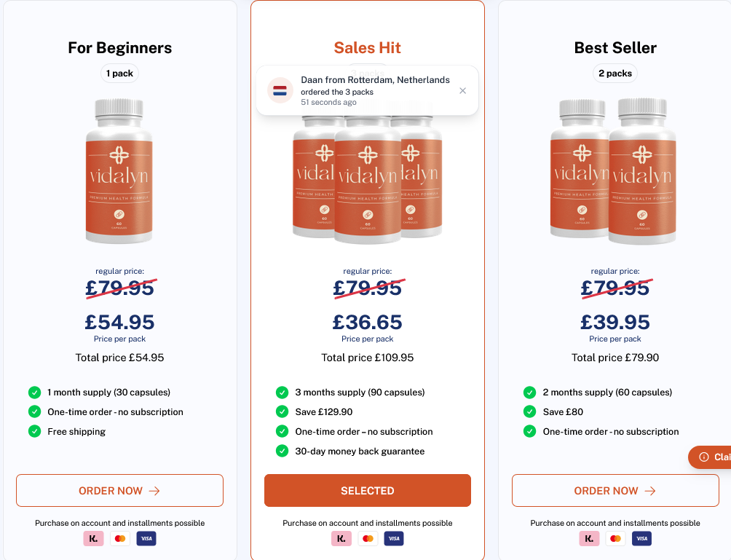Select the 2 packs badge label
This screenshot has width=731, height=560.
615,74
